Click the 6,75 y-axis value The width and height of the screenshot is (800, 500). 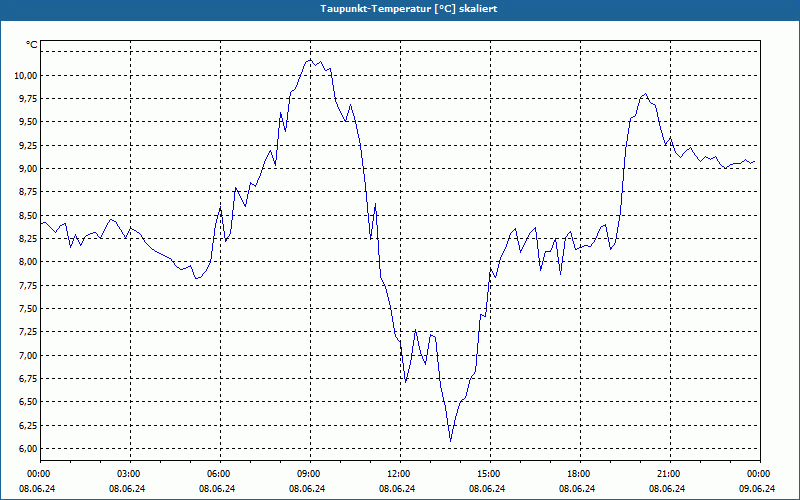coord(27,379)
